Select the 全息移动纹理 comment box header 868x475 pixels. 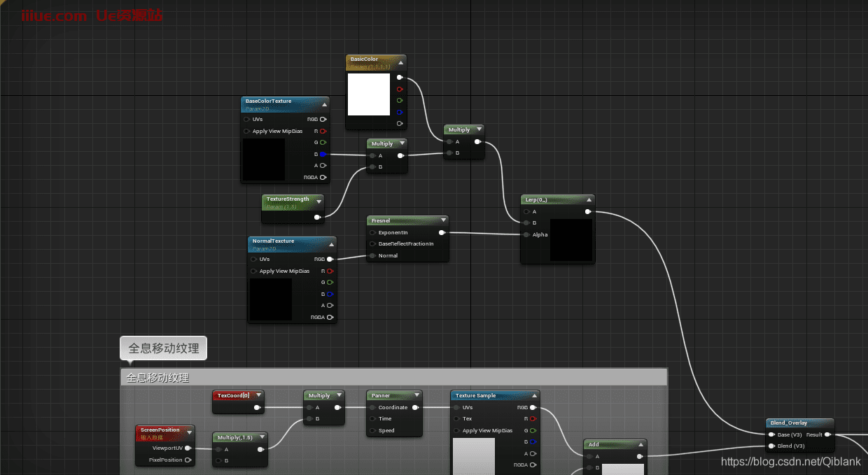393,378
